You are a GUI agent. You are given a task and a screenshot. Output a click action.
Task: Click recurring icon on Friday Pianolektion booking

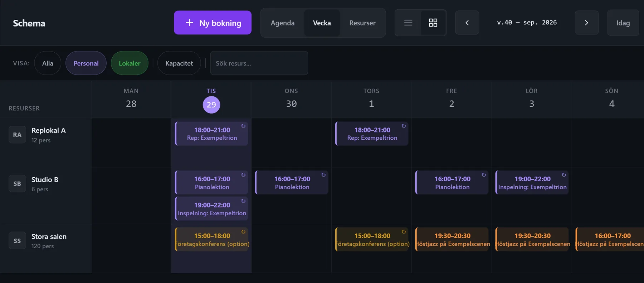click(x=484, y=175)
